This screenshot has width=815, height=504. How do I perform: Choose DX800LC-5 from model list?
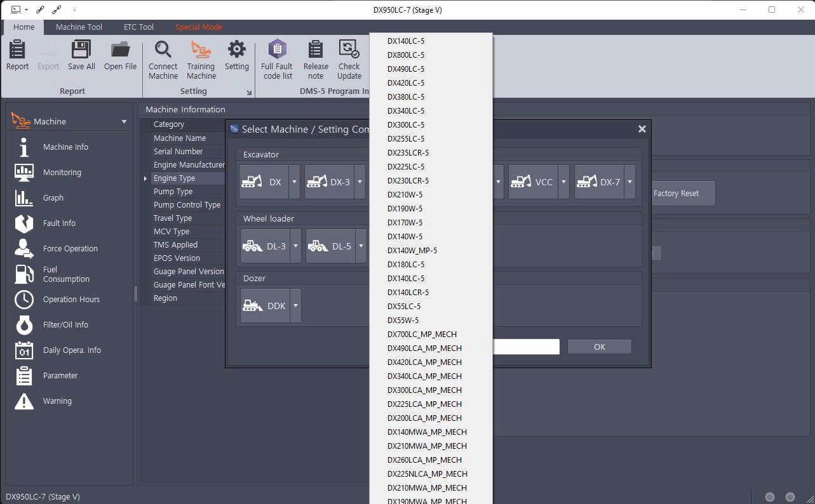(431, 55)
